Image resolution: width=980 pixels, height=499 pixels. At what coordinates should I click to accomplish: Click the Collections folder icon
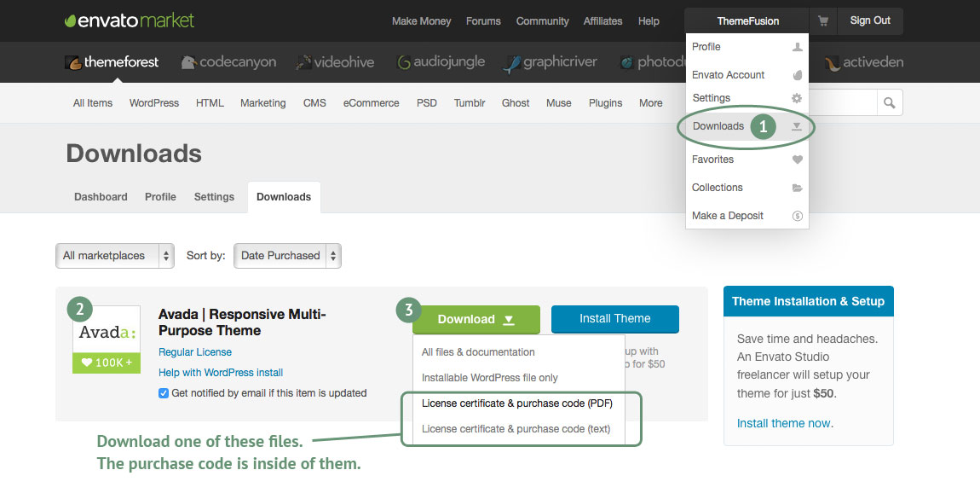pos(797,188)
